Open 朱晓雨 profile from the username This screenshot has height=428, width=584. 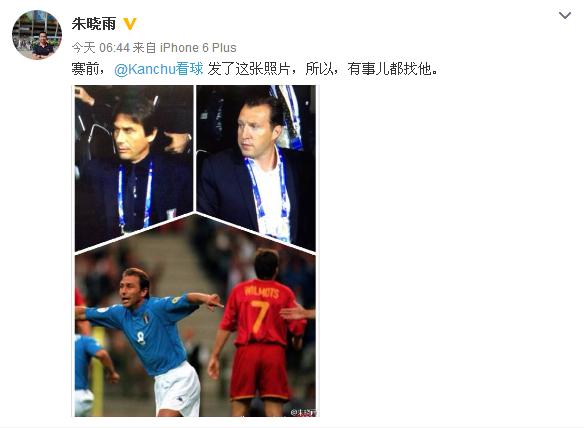click(94, 24)
